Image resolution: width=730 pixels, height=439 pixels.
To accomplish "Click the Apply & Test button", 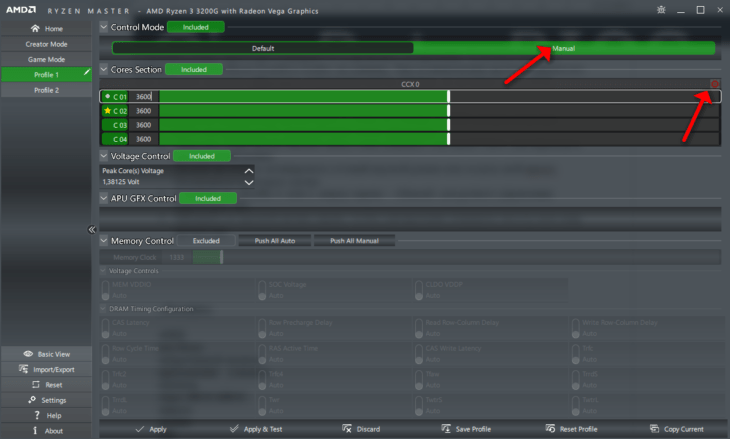I will pyautogui.click(x=256, y=429).
